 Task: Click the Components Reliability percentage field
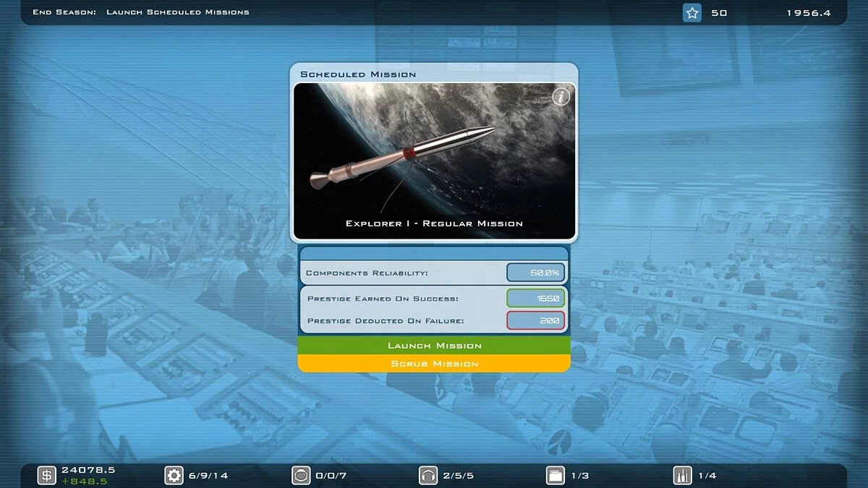click(536, 272)
